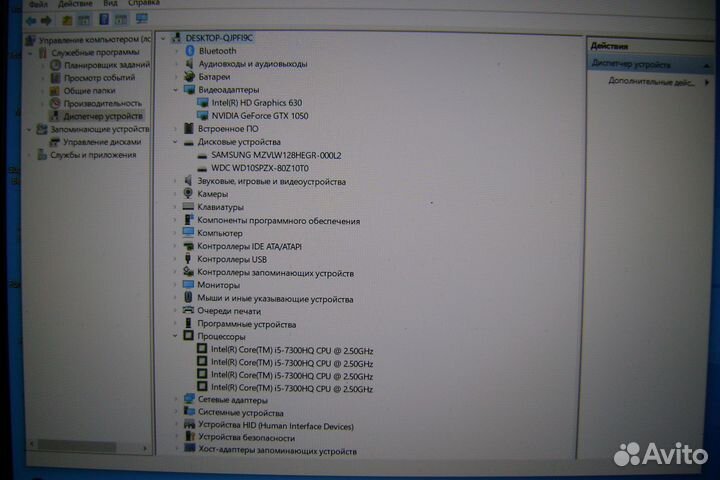Open the Действие menu
This screenshot has height=480, width=720.
tap(75, 4)
